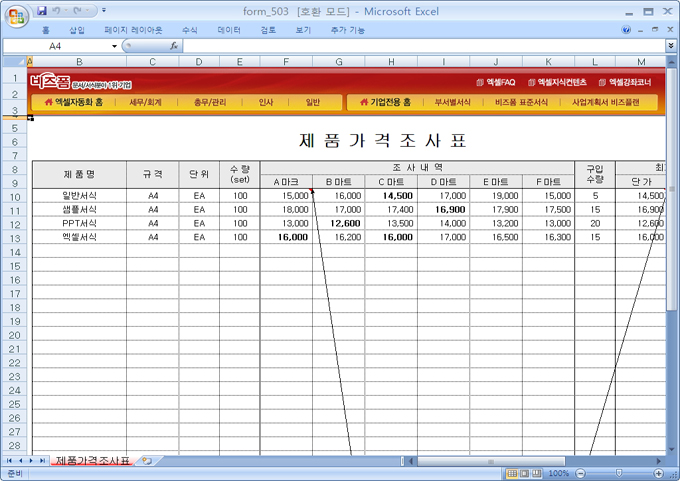Click the formula bar input field
Screen dimensions: 680x481
(x=420, y=46)
